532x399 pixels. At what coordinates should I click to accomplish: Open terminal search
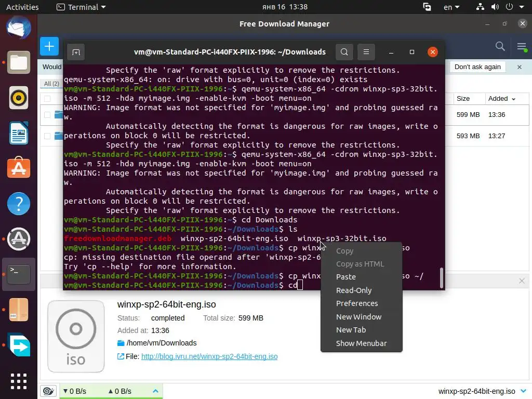344,52
